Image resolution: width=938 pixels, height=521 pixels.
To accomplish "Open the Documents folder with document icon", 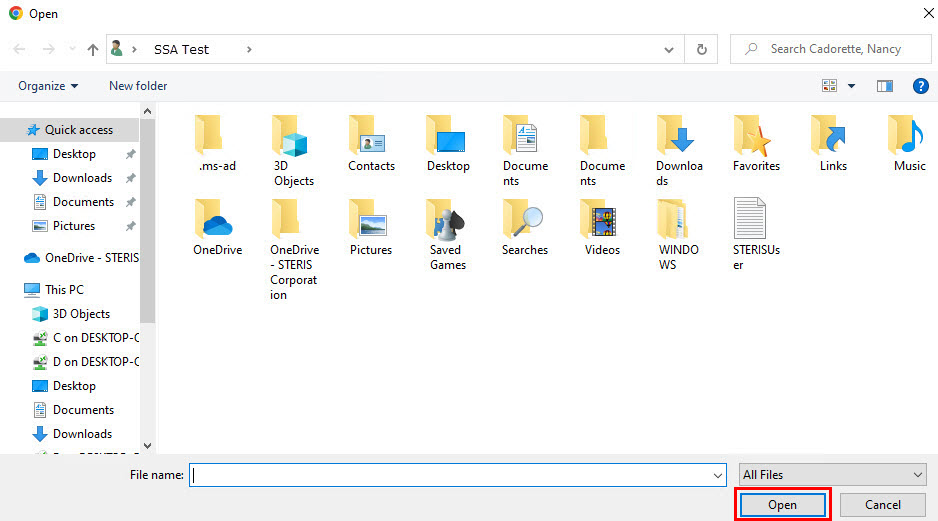I will [x=525, y=151].
